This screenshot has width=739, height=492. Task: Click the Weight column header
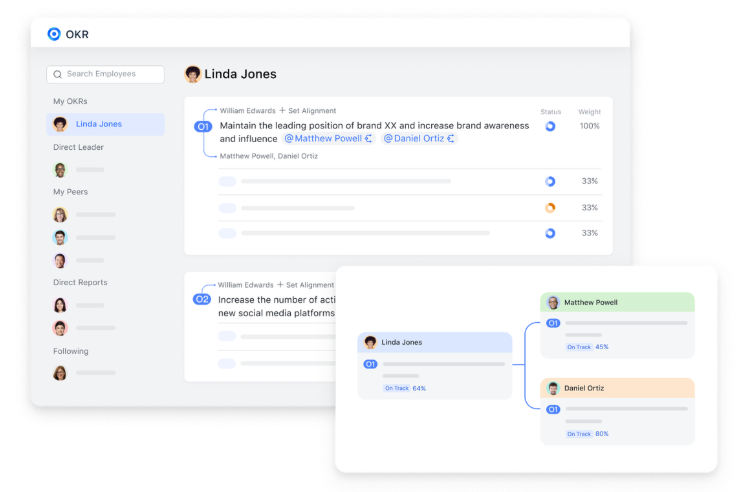(x=589, y=112)
